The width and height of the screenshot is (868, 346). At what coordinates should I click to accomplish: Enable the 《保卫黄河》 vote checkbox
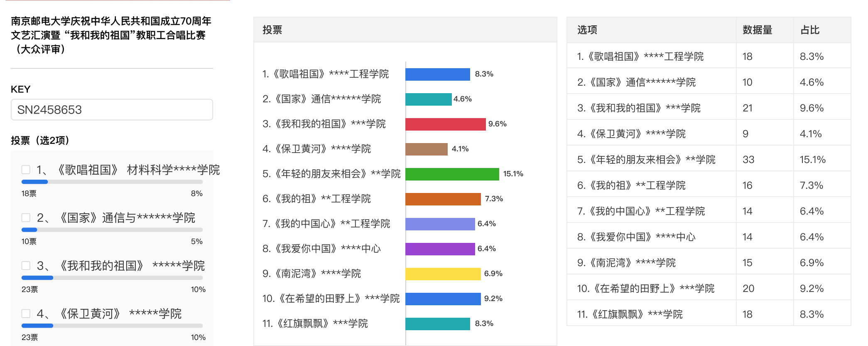26,313
